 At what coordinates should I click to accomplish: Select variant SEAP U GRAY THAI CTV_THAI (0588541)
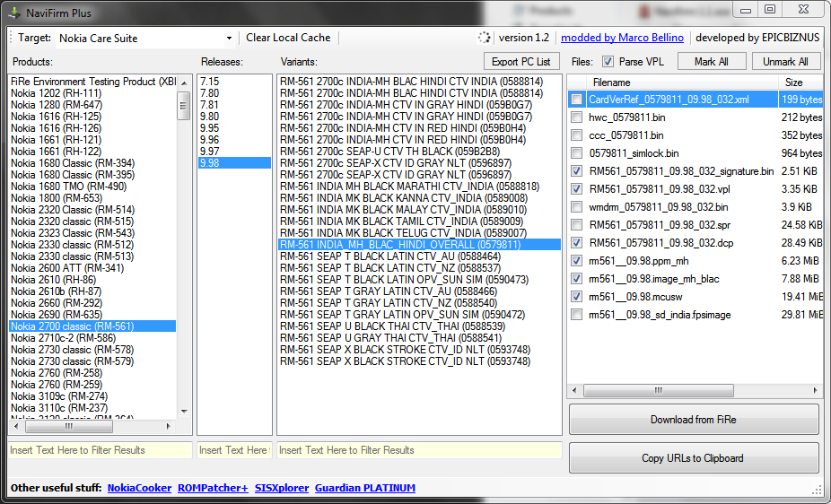point(419,338)
